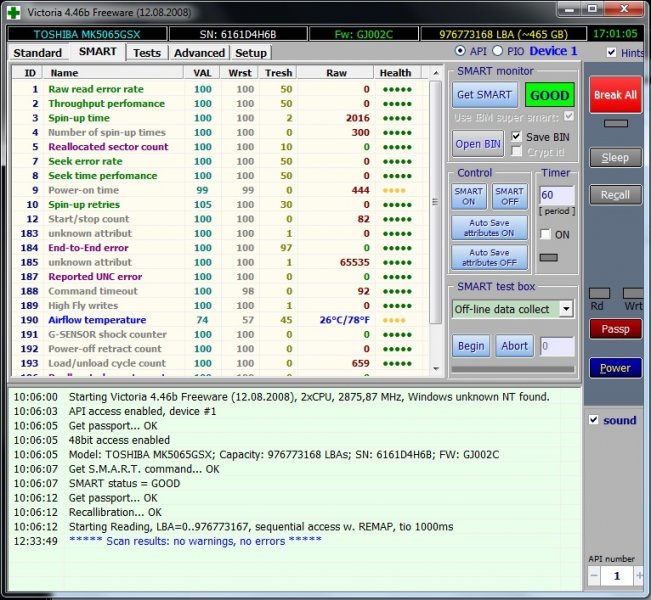Toggle the sound checkbox
Screen dimensions: 651x600
pyautogui.click(x=594, y=420)
